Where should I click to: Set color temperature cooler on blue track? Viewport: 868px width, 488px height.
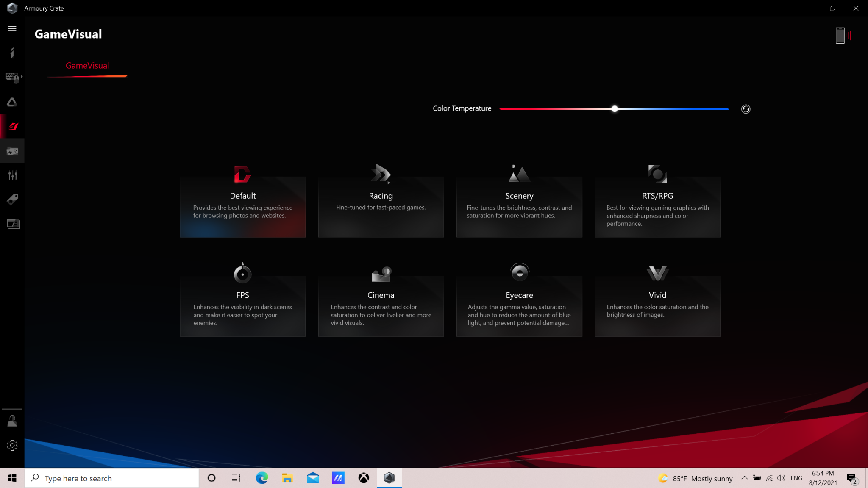(673, 109)
